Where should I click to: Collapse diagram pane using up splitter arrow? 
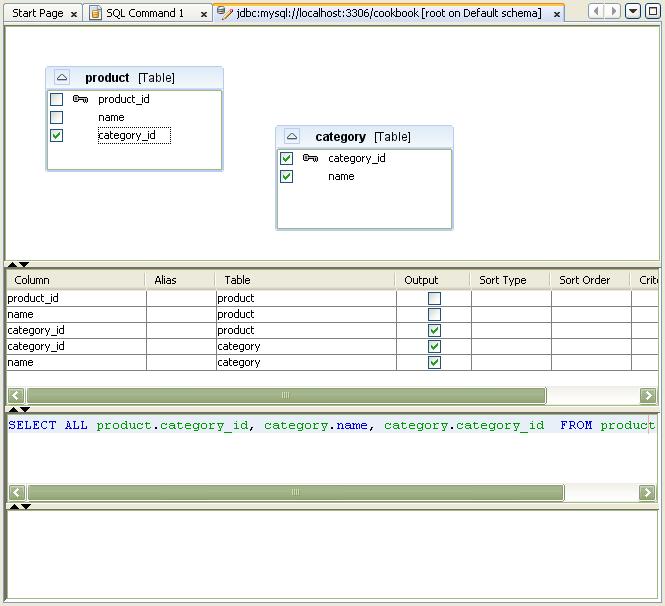[x=13, y=265]
